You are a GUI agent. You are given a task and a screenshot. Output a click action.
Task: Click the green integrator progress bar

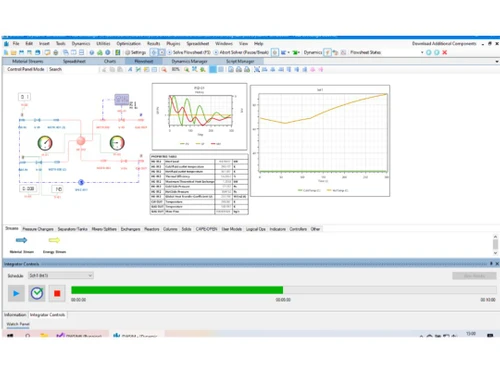177,290
